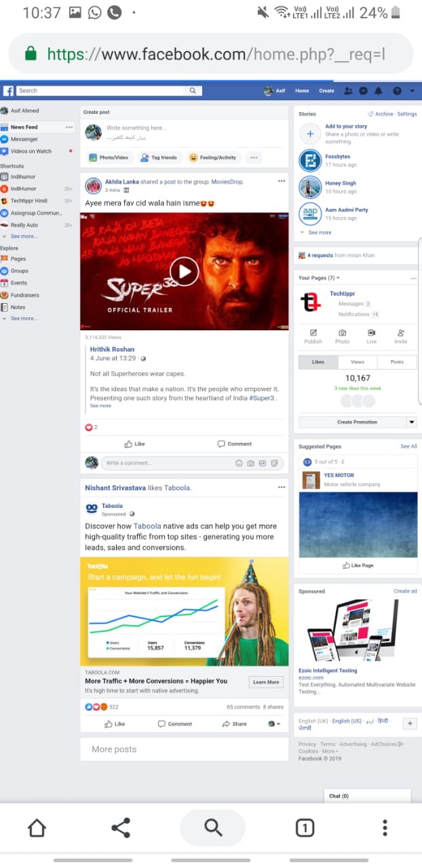Open options dots on Taboola post
Viewport: 422px width, 868px height.
click(x=282, y=487)
